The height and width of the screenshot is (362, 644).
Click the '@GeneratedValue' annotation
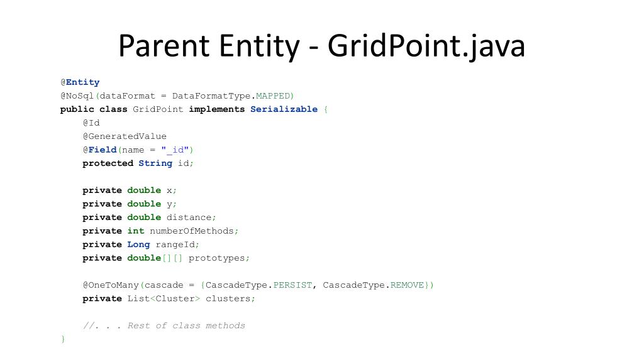pyautogui.click(x=125, y=136)
